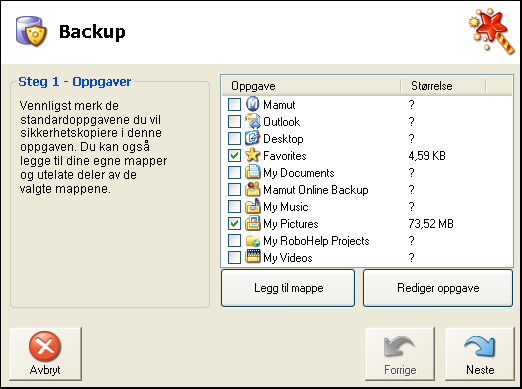The height and width of the screenshot is (389, 522).
Task: Click the My Music folder icon
Action: pyautogui.click(x=253, y=206)
